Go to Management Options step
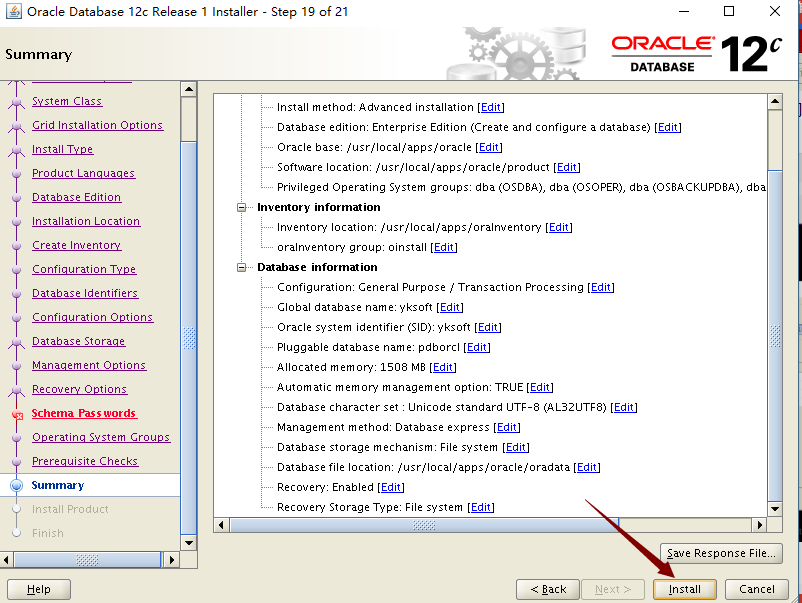The height and width of the screenshot is (603, 802). 89,366
